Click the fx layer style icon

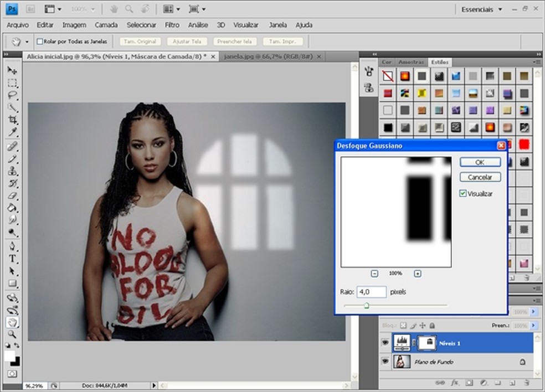(x=454, y=383)
